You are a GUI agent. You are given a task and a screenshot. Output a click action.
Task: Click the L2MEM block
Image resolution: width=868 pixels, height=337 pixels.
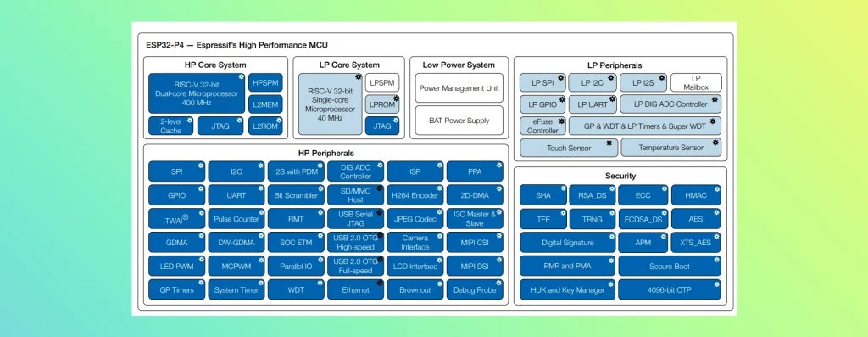tap(265, 104)
